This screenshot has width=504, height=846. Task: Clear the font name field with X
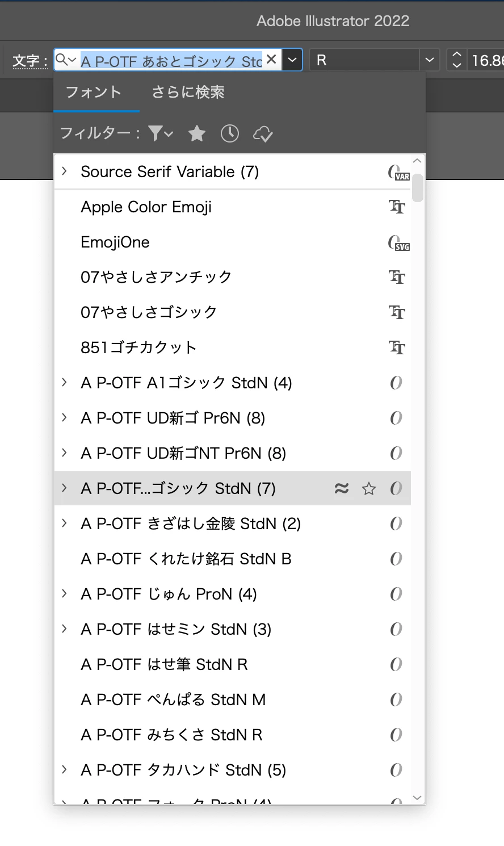(271, 59)
